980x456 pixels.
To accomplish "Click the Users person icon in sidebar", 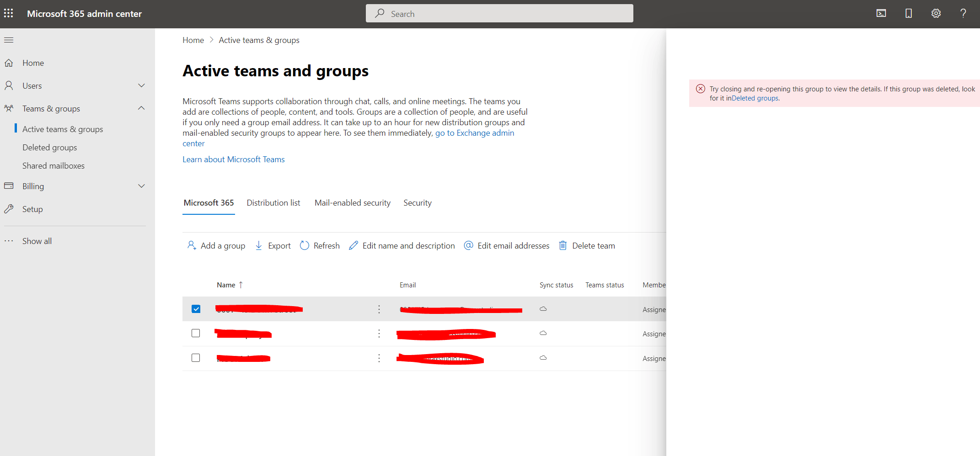I will point(9,86).
